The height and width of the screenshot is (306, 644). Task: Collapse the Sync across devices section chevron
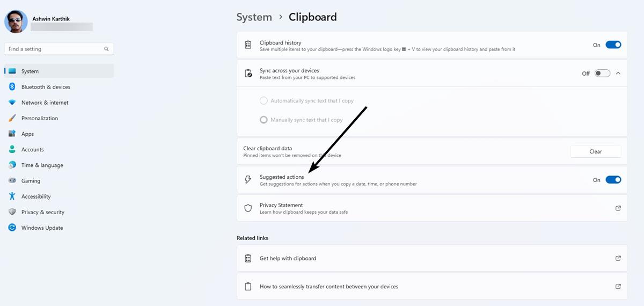tap(618, 74)
